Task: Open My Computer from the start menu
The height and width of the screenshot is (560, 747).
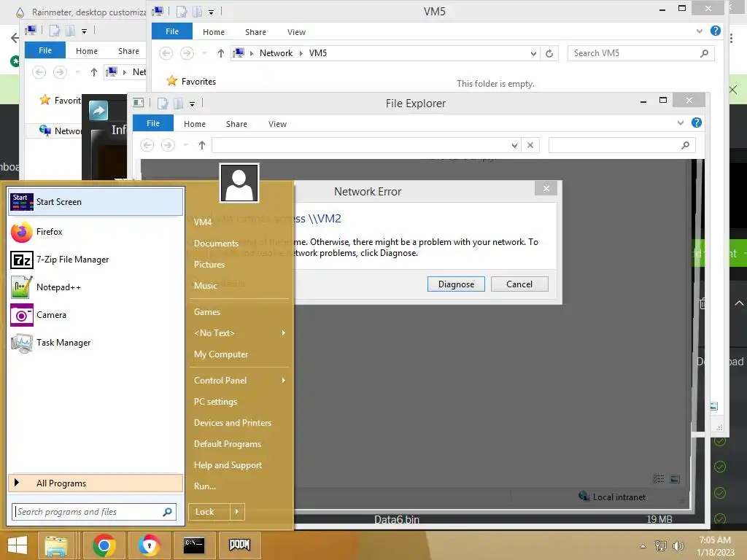Action: [x=239, y=354]
